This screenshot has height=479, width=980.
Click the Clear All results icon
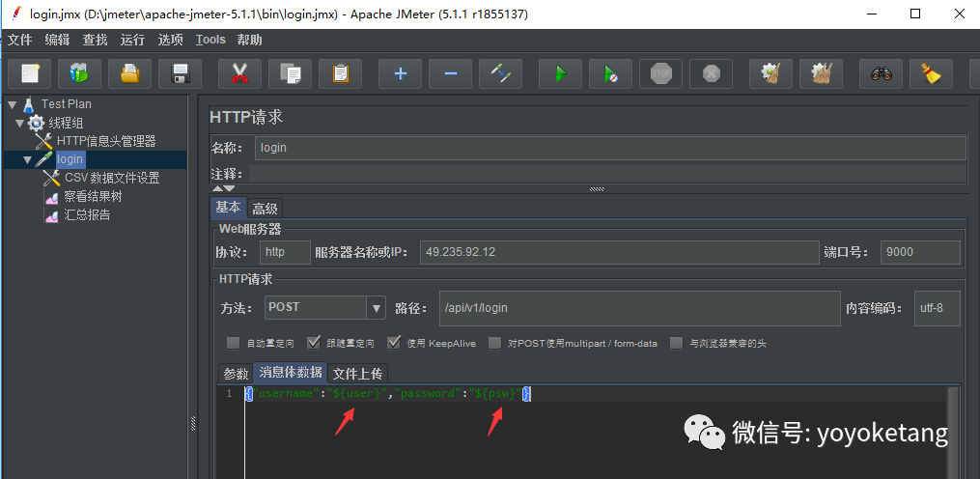click(822, 73)
